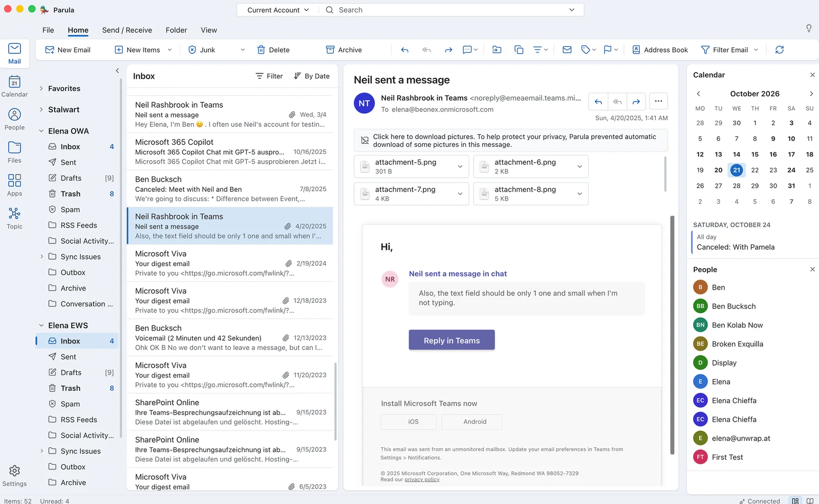Collapse the folder pane chevron
819x504 pixels.
click(117, 71)
